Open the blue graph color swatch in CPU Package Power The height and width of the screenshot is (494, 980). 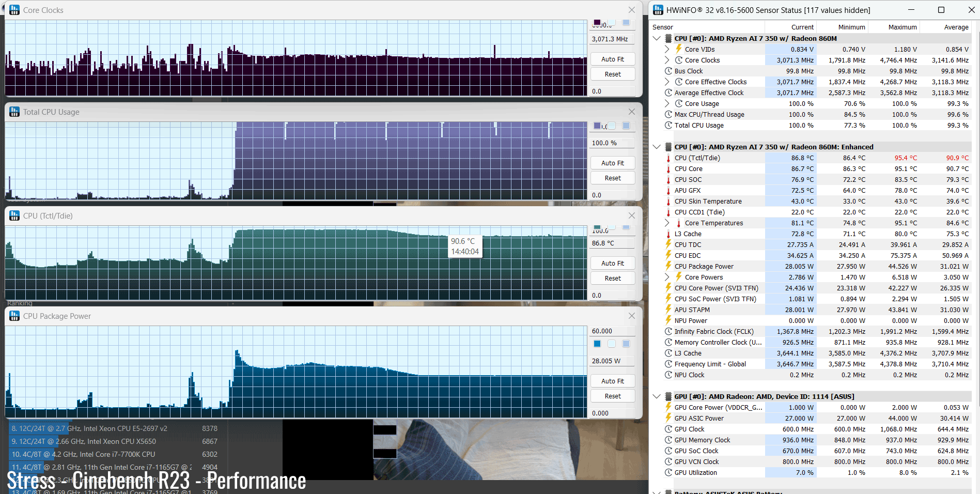tap(597, 344)
